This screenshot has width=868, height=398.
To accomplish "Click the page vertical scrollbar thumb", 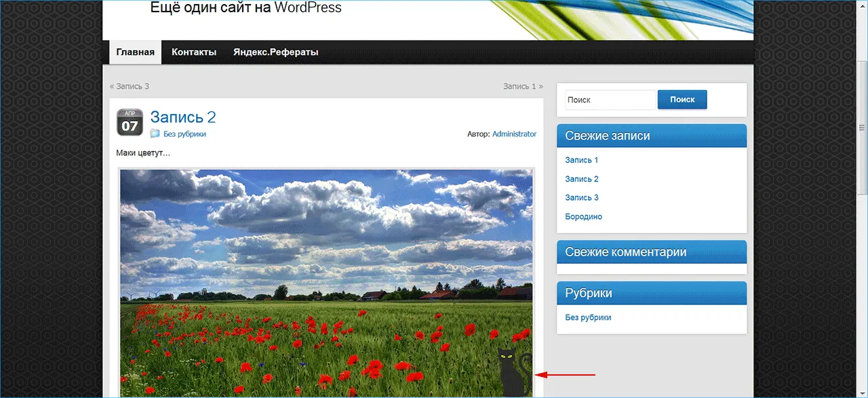I will (862, 127).
